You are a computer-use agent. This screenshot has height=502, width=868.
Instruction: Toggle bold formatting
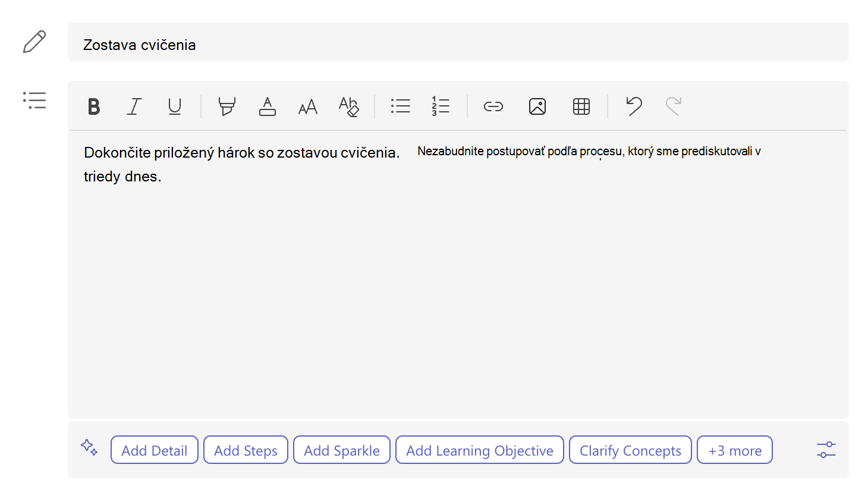[x=94, y=106]
